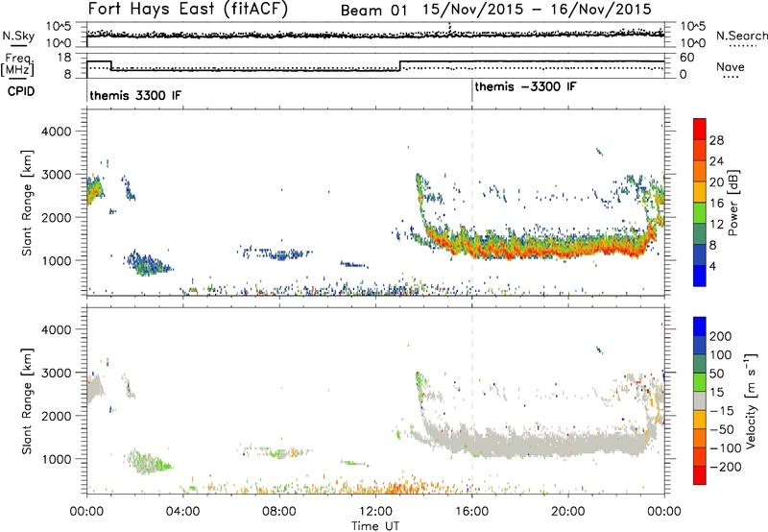768x532 pixels.
Task: Click 'Slant Range [km]' label of the velocity panel
Action: pyautogui.click(x=27, y=401)
